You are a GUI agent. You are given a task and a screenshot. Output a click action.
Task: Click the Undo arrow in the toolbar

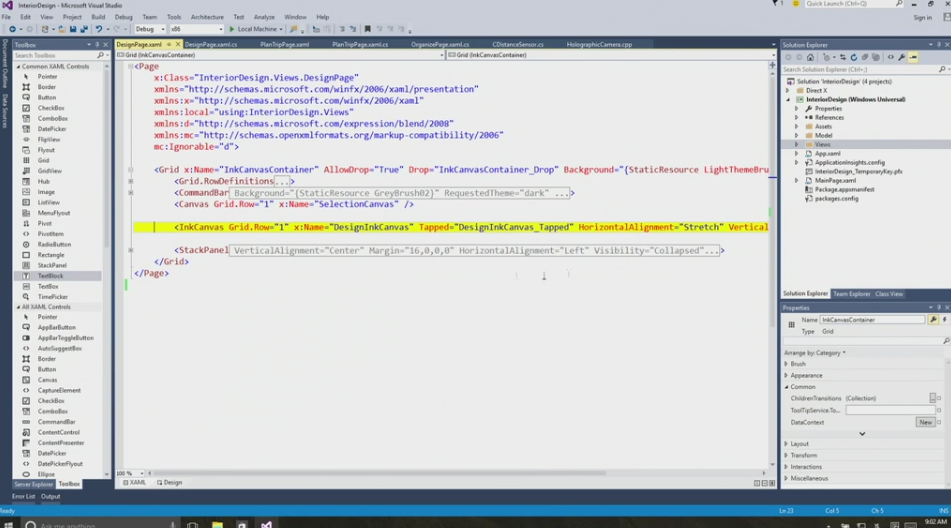[x=98, y=29]
